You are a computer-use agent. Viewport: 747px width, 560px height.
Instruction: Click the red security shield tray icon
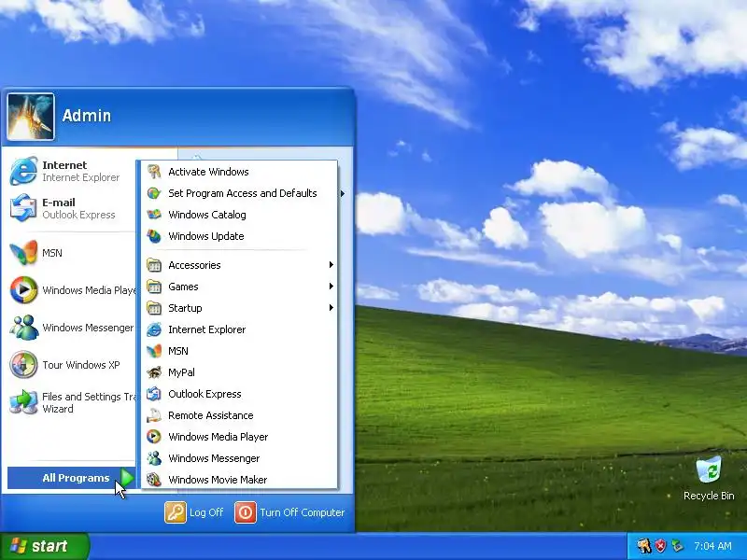(660, 546)
